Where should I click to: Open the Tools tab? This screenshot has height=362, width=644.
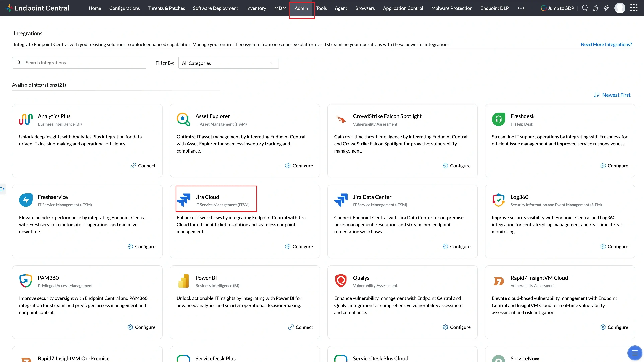[321, 8]
